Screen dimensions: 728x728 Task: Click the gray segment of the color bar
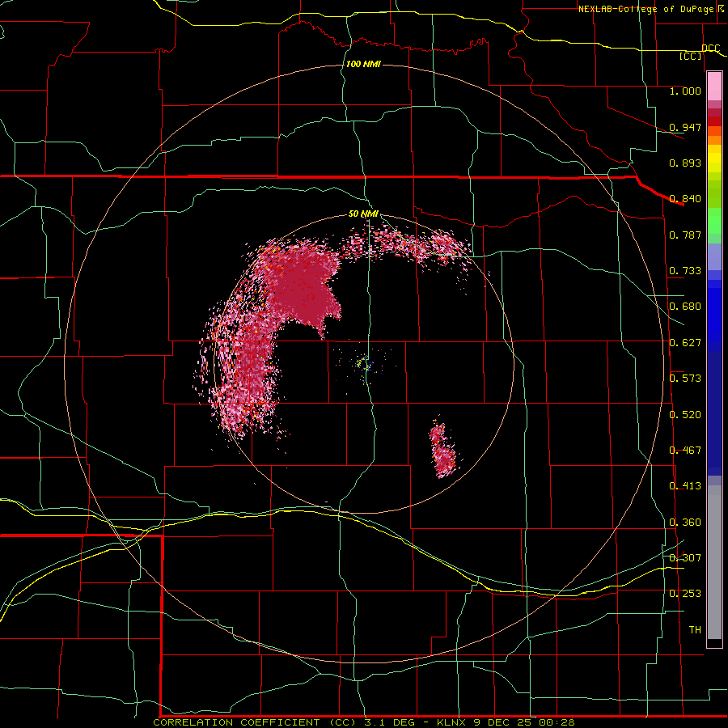(714, 562)
